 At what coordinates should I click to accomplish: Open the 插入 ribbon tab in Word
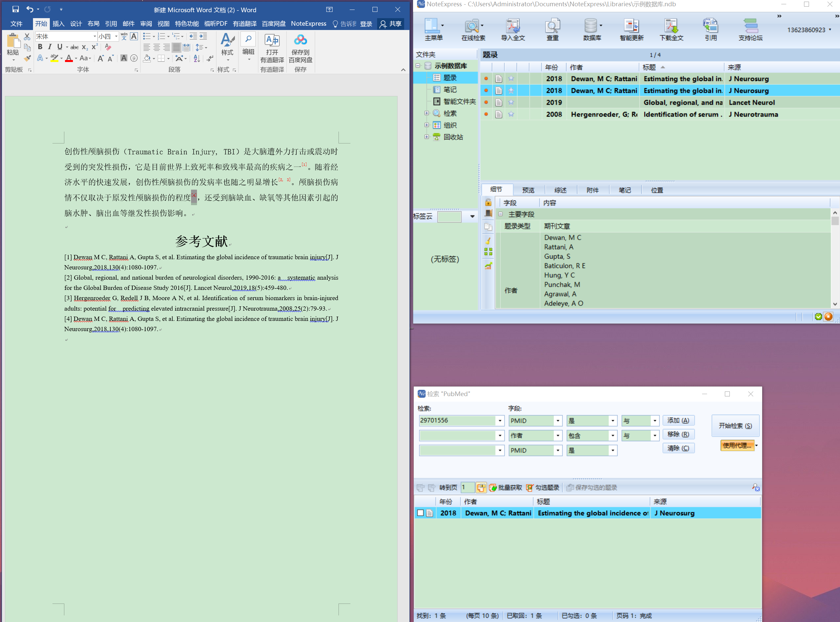[x=58, y=24]
